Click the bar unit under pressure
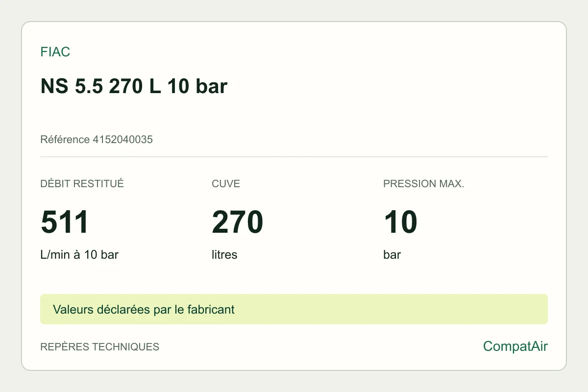 click(392, 255)
